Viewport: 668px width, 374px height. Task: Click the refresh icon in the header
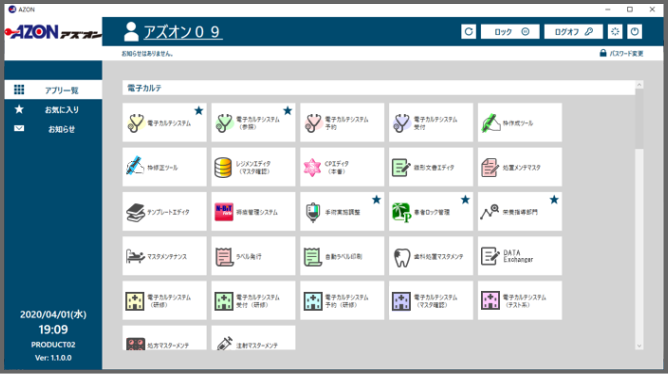(x=469, y=32)
